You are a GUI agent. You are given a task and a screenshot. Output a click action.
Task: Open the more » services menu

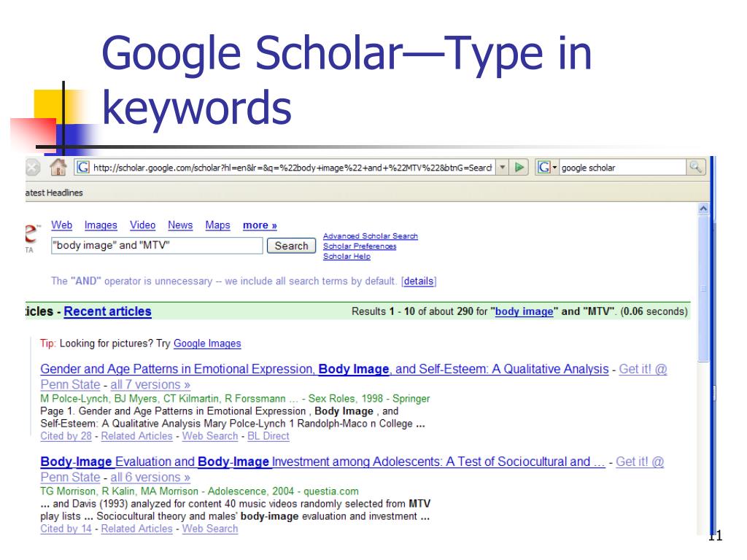pos(260,225)
